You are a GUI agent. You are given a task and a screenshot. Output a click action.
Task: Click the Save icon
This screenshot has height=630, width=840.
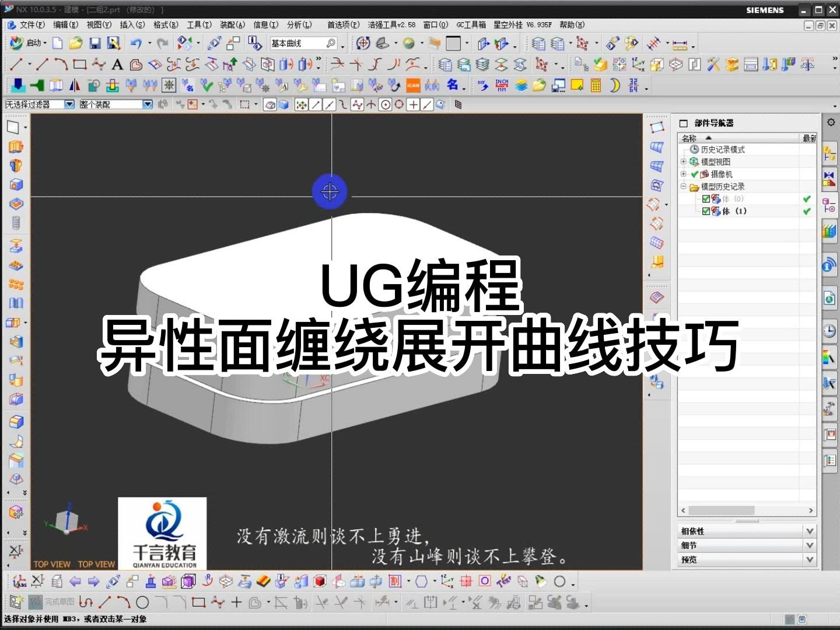point(94,43)
